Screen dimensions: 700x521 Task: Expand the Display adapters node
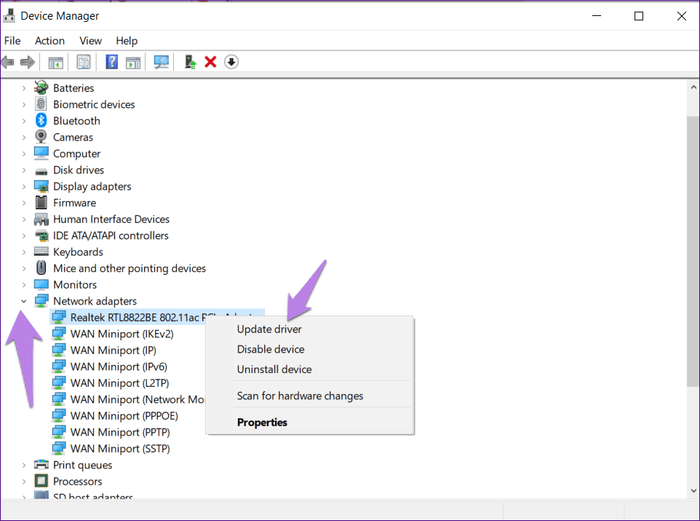(x=24, y=187)
